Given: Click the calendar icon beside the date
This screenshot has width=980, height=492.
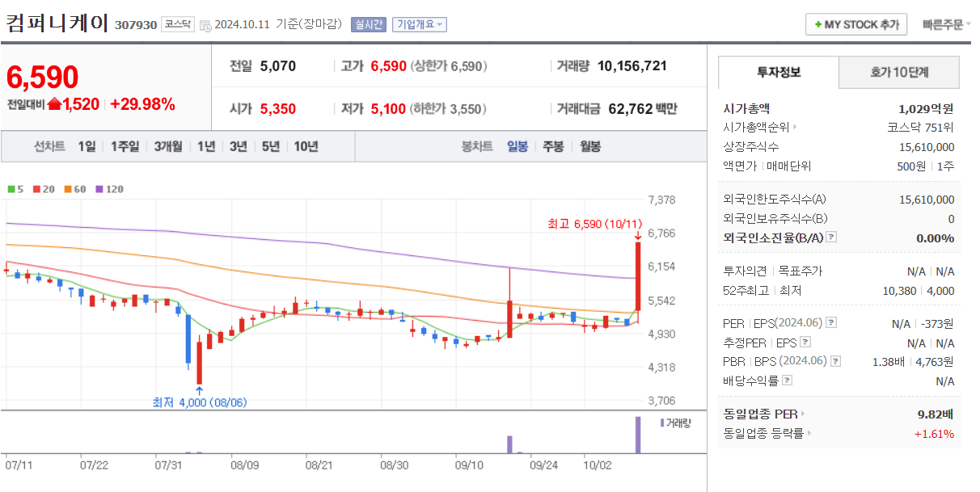Looking at the screenshot, I should click(x=205, y=25).
